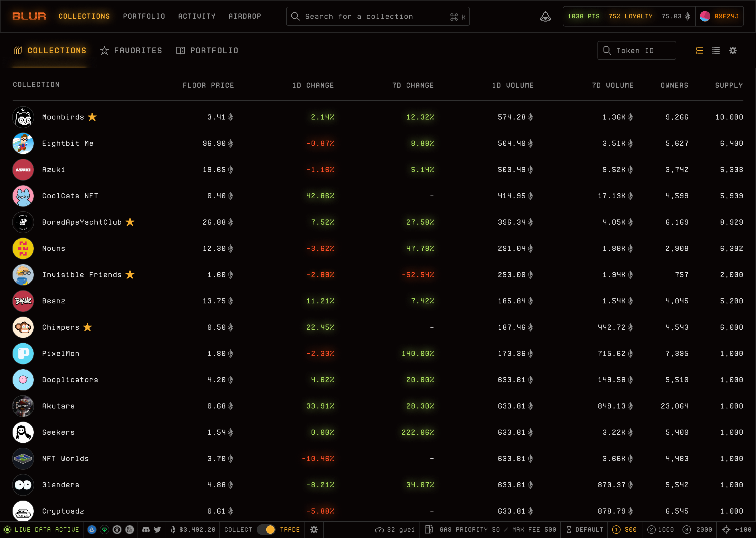Switch to compact list view icon

tap(716, 50)
